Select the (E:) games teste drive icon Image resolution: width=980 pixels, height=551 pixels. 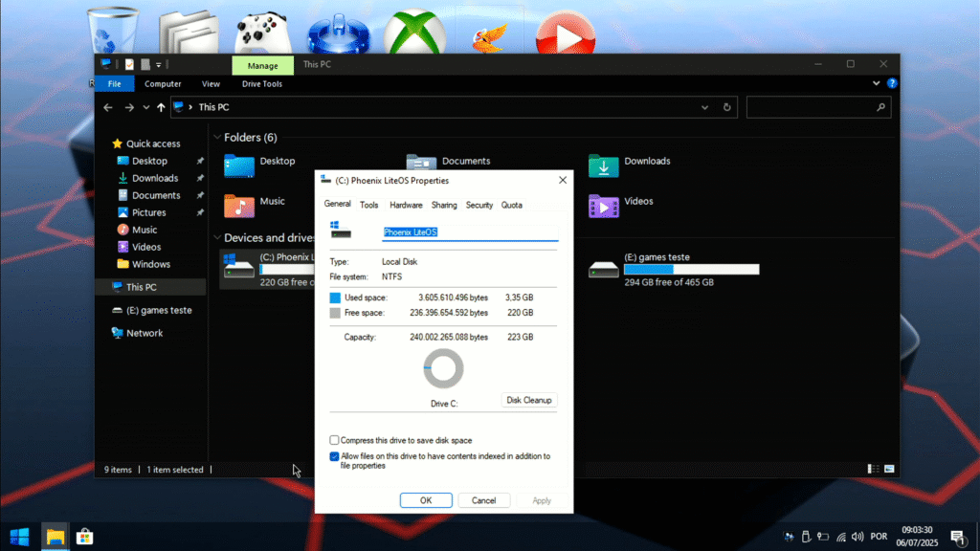point(603,269)
